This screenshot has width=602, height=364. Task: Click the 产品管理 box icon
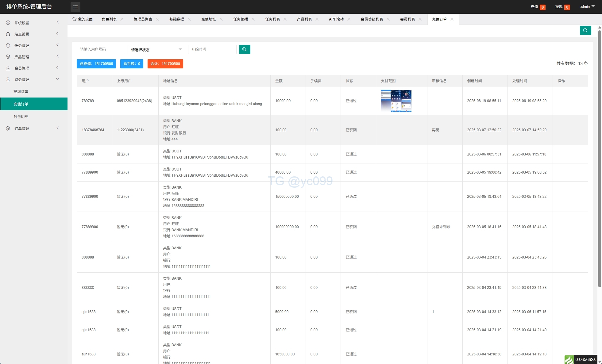pos(8,57)
